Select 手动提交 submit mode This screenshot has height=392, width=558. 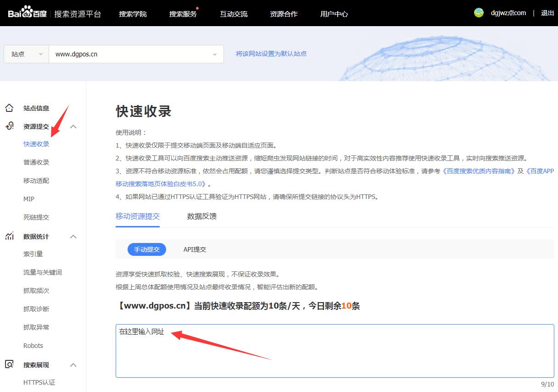[147, 249]
